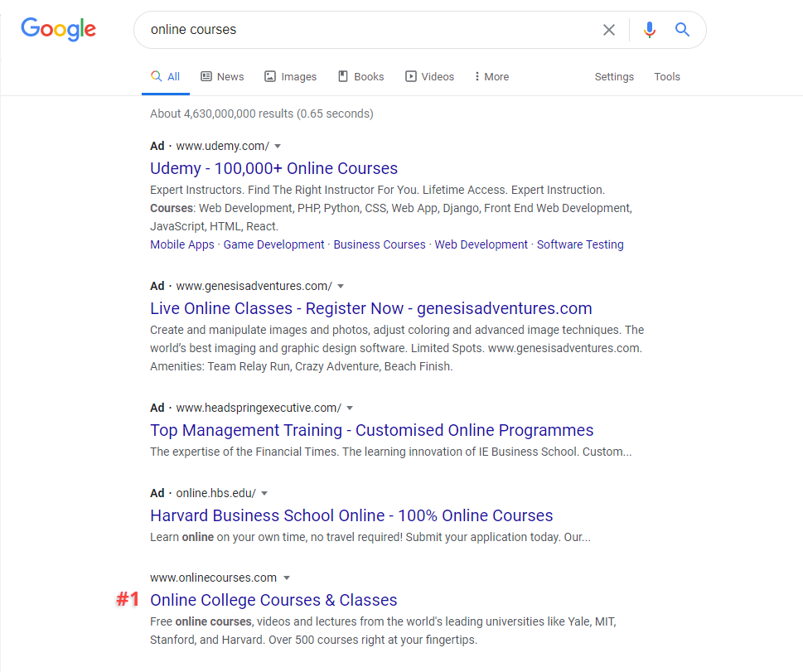This screenshot has height=672, width=803.
Task: Expand the More menu
Action: tap(491, 77)
